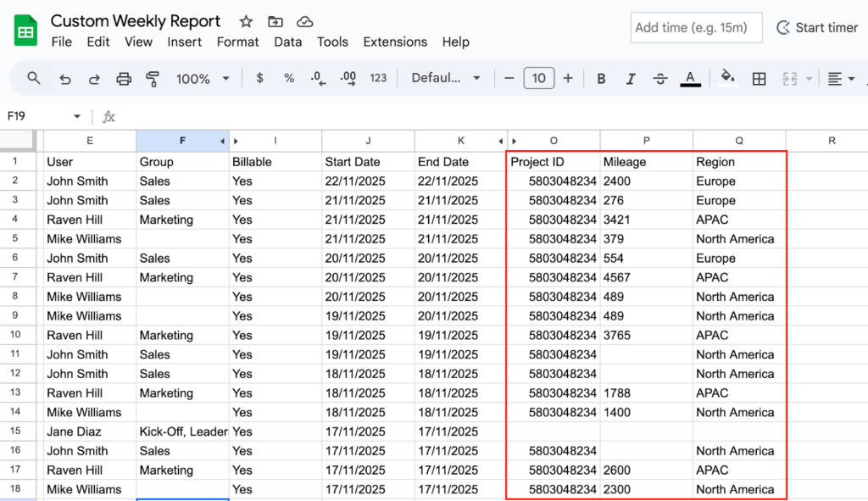Screen dimensions: 868x501
Task: Toggle bold formatting
Action: (x=601, y=79)
